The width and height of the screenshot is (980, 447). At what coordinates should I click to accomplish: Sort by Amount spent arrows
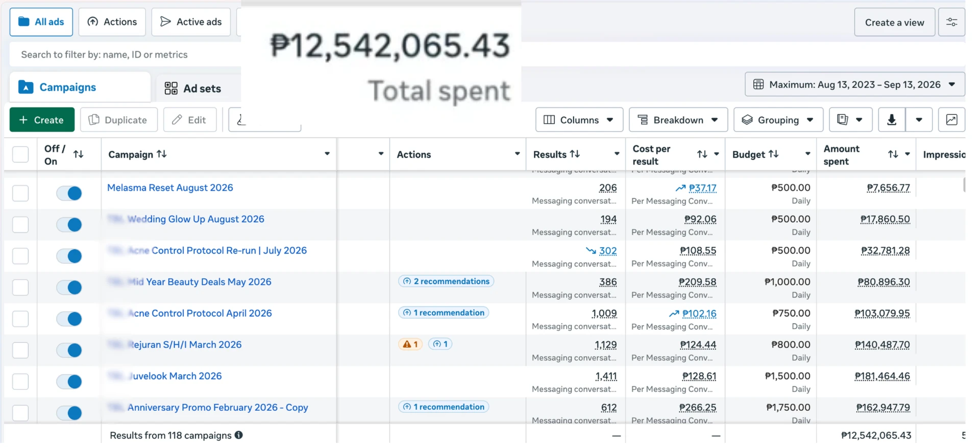(x=893, y=154)
